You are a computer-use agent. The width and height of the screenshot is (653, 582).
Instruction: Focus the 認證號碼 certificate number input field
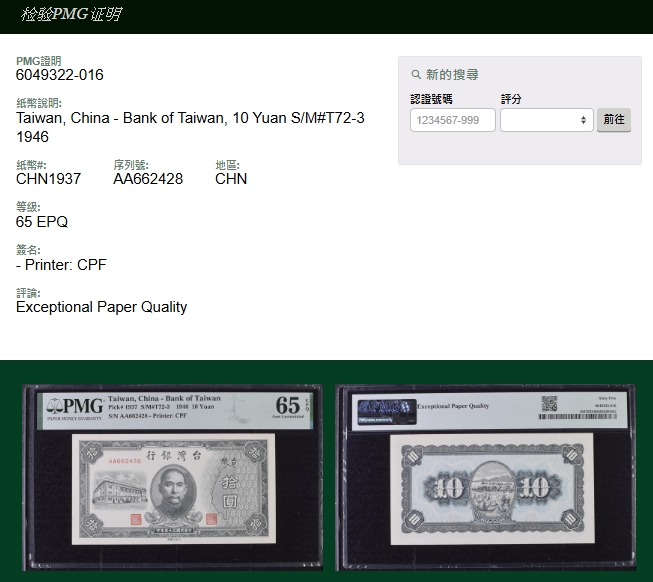click(x=453, y=120)
